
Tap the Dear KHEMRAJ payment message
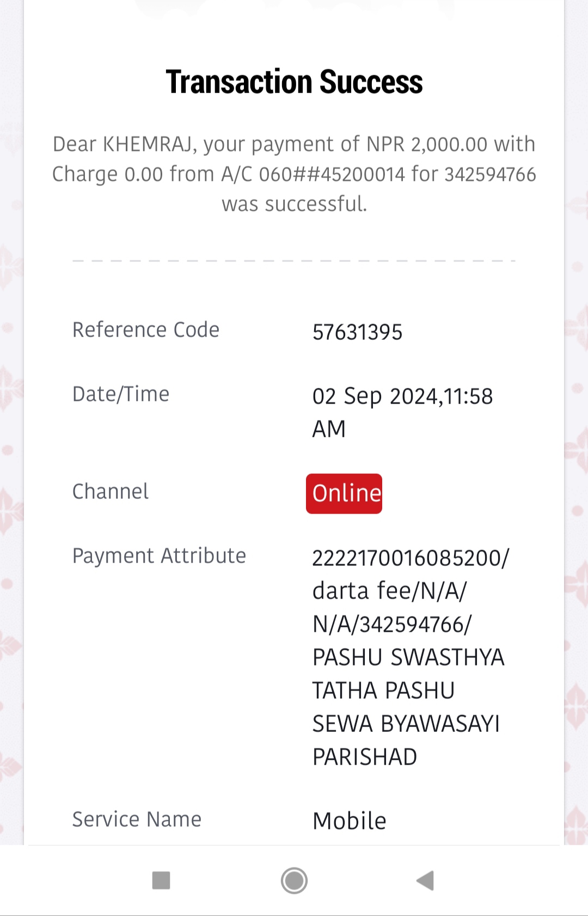pos(294,174)
